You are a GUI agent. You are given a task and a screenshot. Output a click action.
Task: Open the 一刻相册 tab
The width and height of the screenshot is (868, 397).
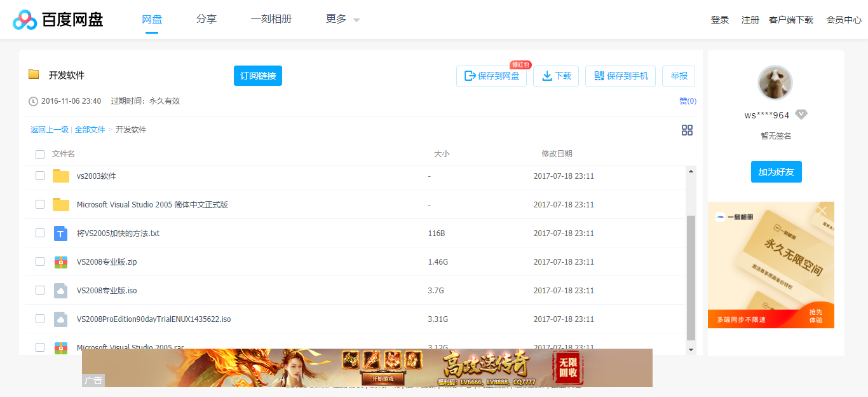pyautogui.click(x=271, y=19)
